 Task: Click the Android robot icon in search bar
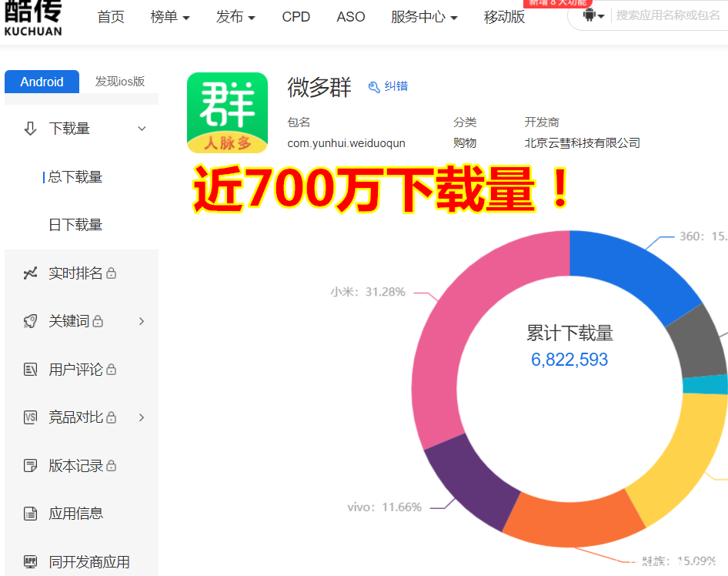point(589,15)
